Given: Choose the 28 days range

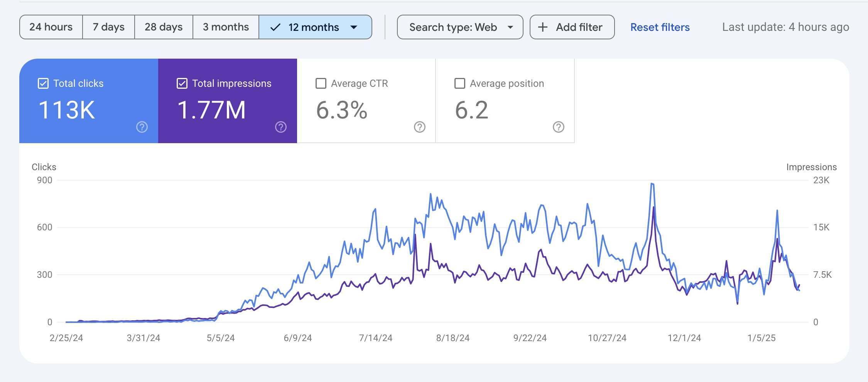Looking at the screenshot, I should pyautogui.click(x=164, y=27).
